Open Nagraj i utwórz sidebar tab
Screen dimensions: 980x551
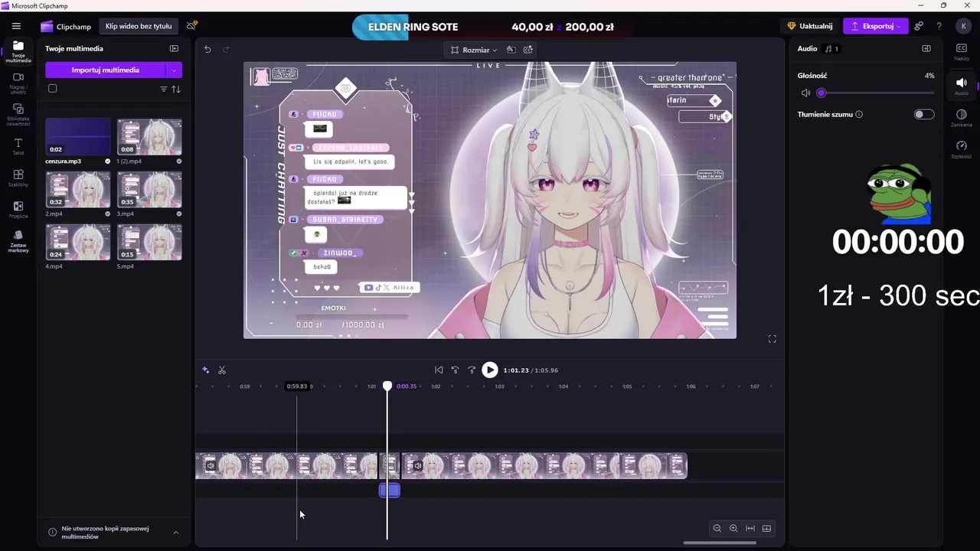pos(18,83)
